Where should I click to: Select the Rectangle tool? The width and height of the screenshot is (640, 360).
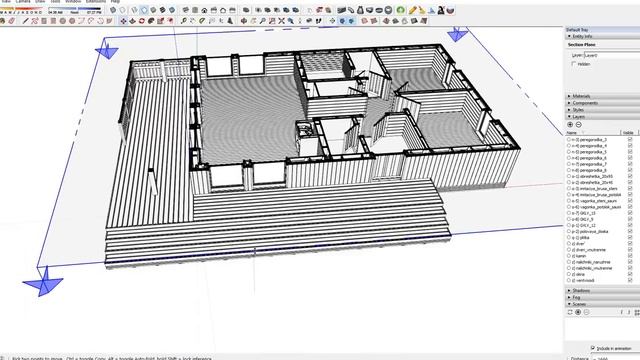44,21
